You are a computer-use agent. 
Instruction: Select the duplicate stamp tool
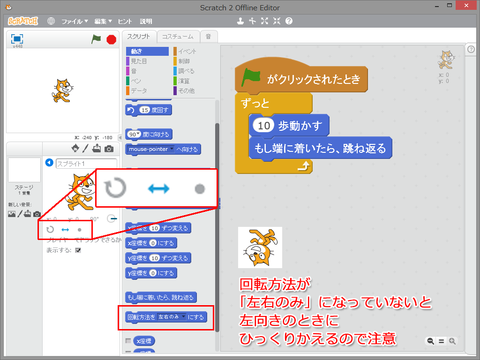click(x=240, y=21)
